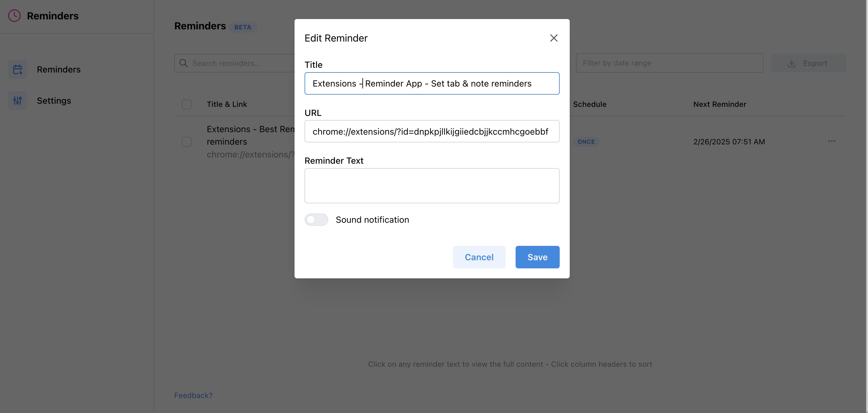868x413 pixels.
Task: Click the chrome://extensions link in table row
Action: coord(250,155)
